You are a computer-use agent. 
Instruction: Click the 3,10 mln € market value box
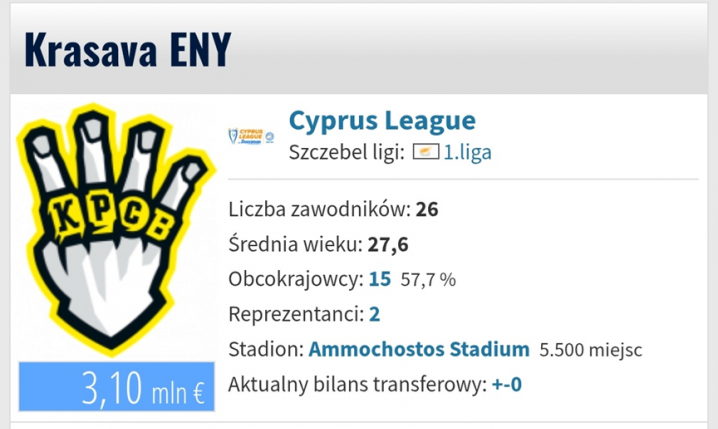[x=116, y=386]
